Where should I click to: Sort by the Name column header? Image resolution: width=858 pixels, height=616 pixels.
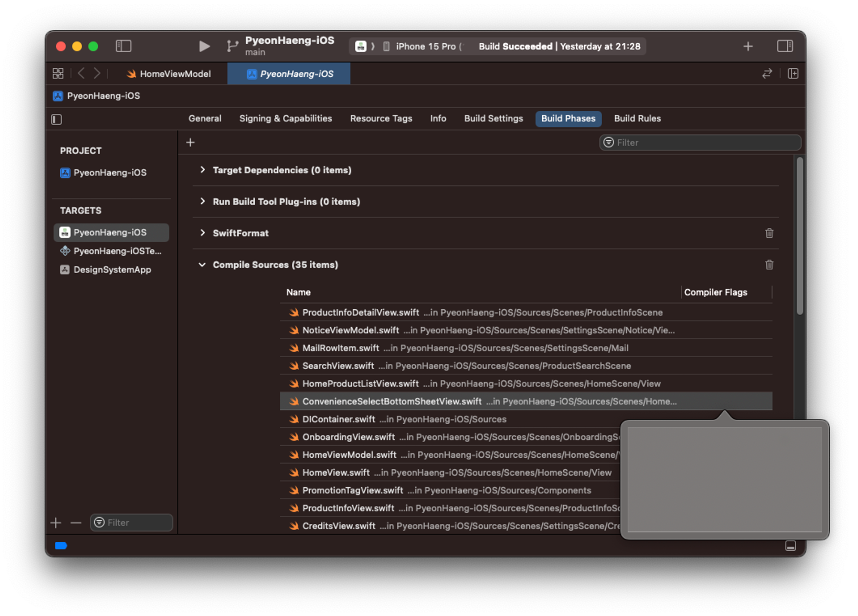tap(299, 292)
